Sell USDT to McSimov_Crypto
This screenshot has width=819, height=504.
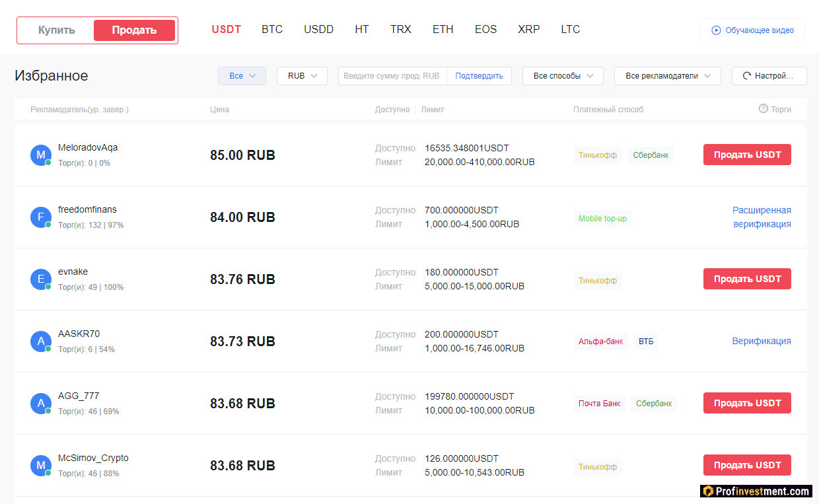point(747,465)
